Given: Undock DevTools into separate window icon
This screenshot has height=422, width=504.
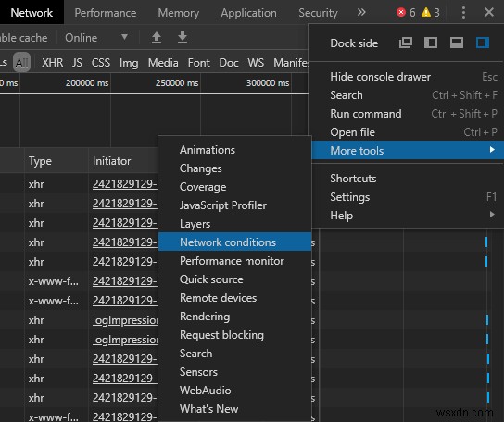Looking at the screenshot, I should click(x=405, y=43).
